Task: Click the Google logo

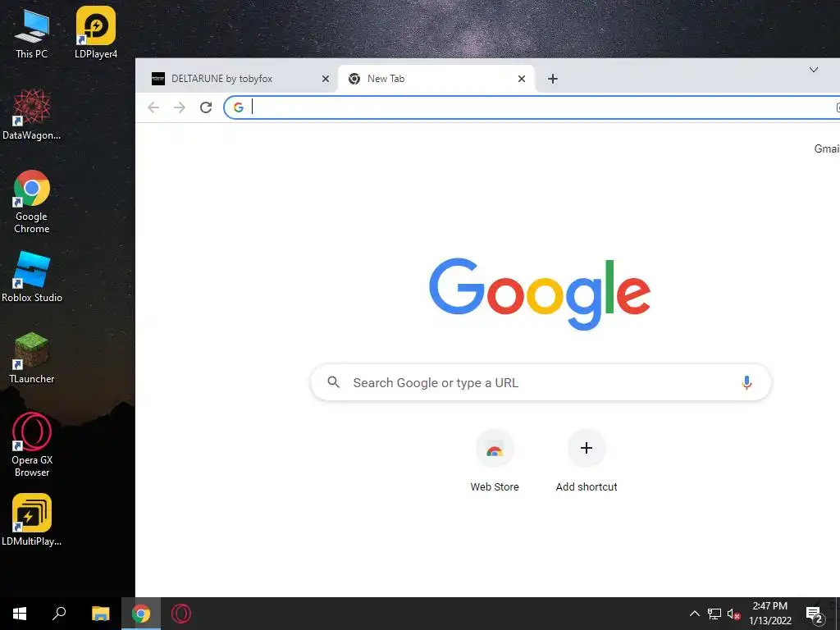Action: click(540, 294)
